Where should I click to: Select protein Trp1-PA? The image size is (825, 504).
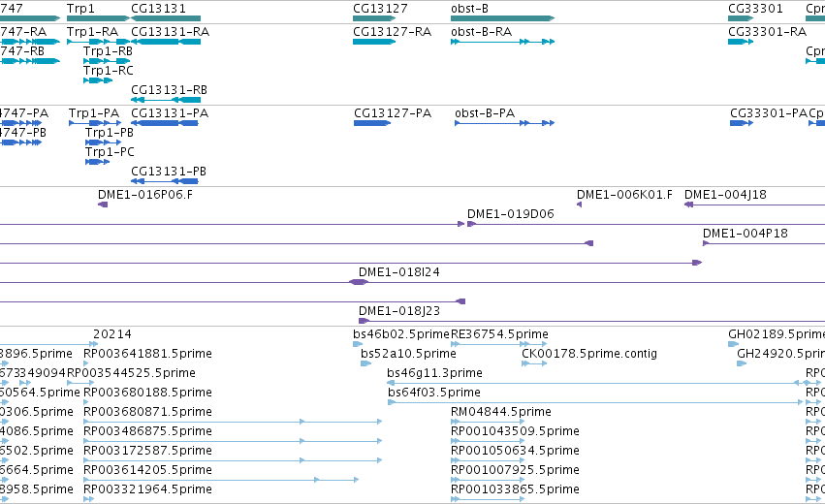[x=95, y=123]
